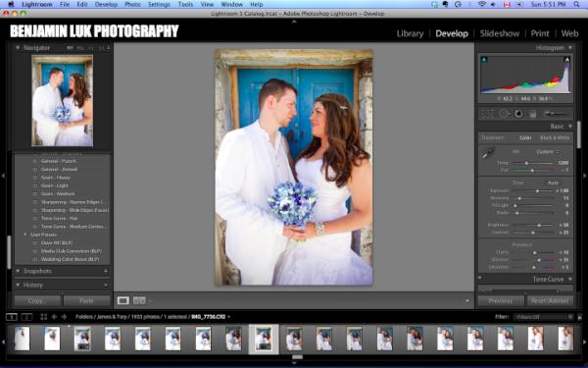Click the Wi-Fi status icon
The height and width of the screenshot is (368, 588).
click(x=482, y=4)
